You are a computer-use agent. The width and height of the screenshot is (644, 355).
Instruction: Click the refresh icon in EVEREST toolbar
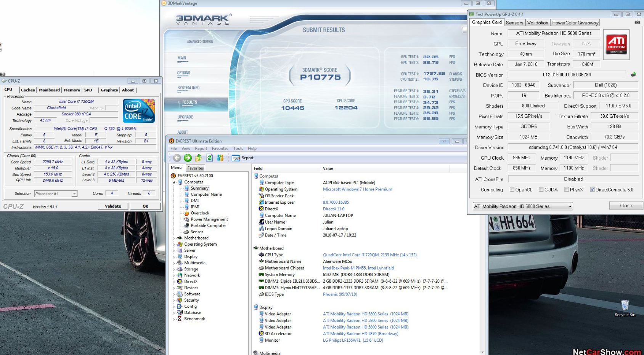(209, 158)
